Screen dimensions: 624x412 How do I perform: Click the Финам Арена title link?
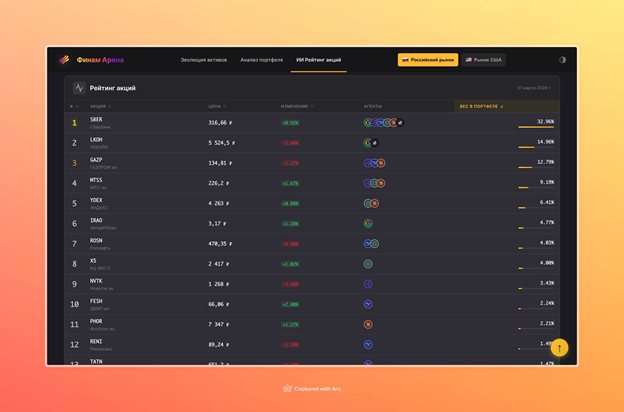point(100,60)
